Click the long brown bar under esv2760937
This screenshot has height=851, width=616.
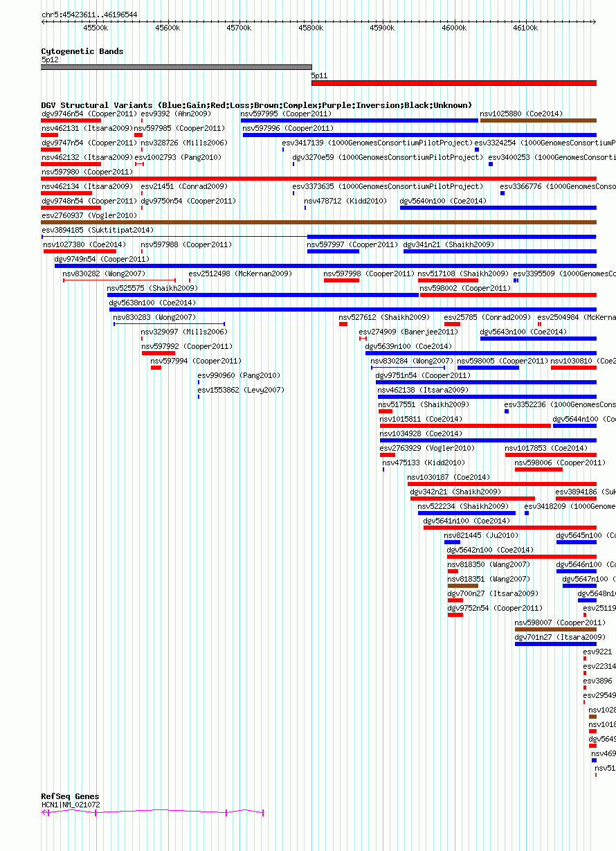pyautogui.click(x=319, y=222)
